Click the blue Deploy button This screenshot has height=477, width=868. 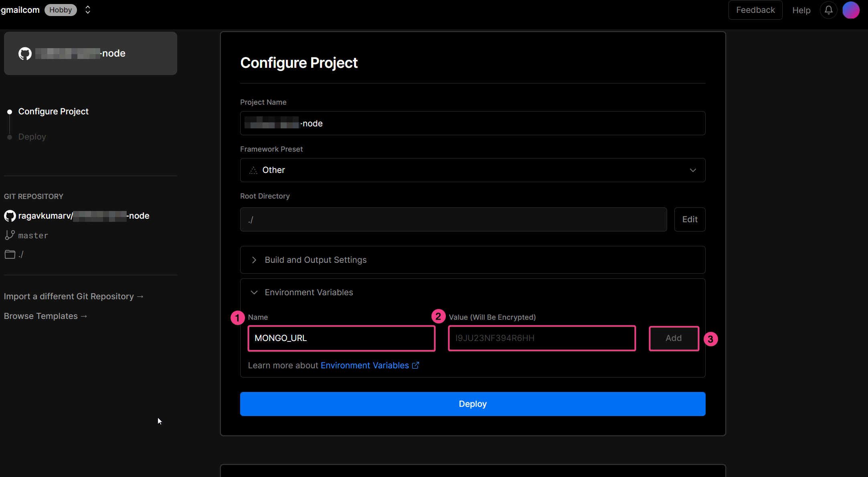coord(472,404)
